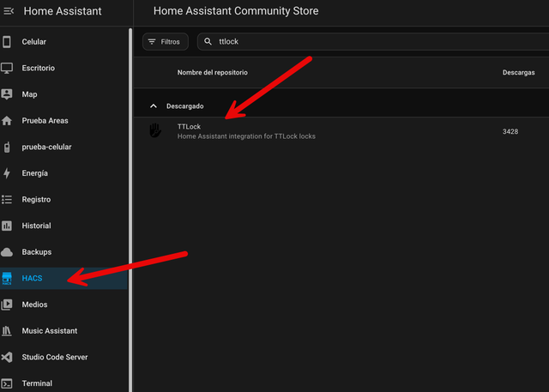The width and height of the screenshot is (549, 392).
Task: Open Map using its sidebar icon
Action: click(x=7, y=94)
